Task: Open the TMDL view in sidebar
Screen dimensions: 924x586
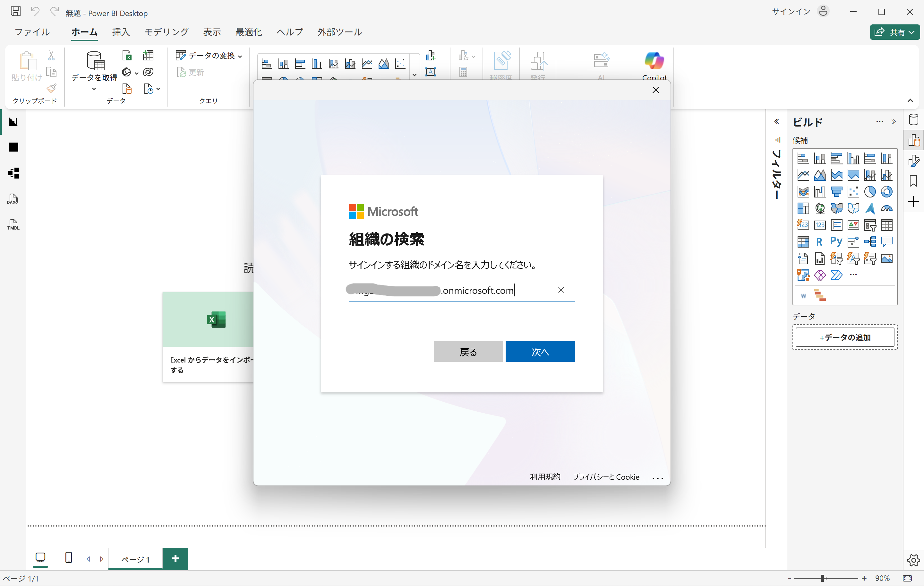Action: coord(13,225)
